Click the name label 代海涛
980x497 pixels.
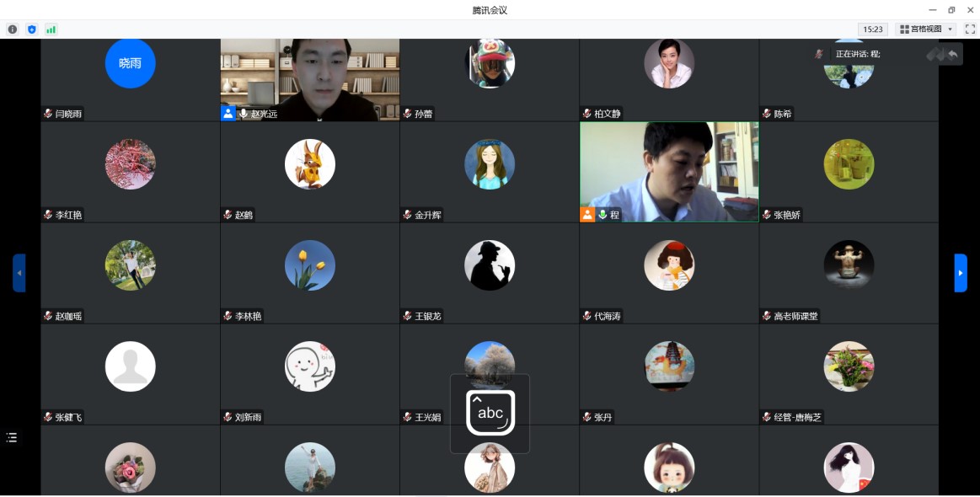608,317
